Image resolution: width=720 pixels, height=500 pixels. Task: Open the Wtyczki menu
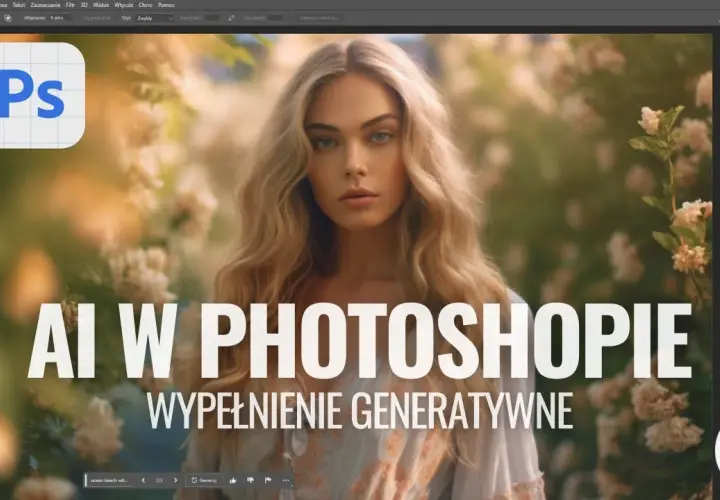coord(124,5)
